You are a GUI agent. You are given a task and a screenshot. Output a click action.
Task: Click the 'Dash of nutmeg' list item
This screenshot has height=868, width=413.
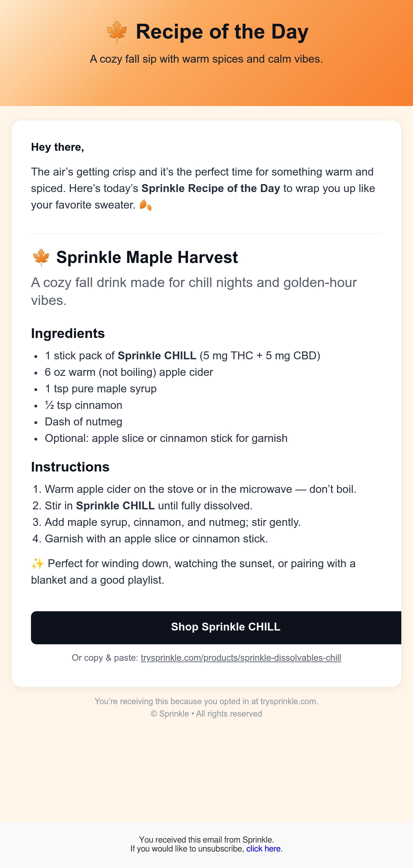point(83,422)
